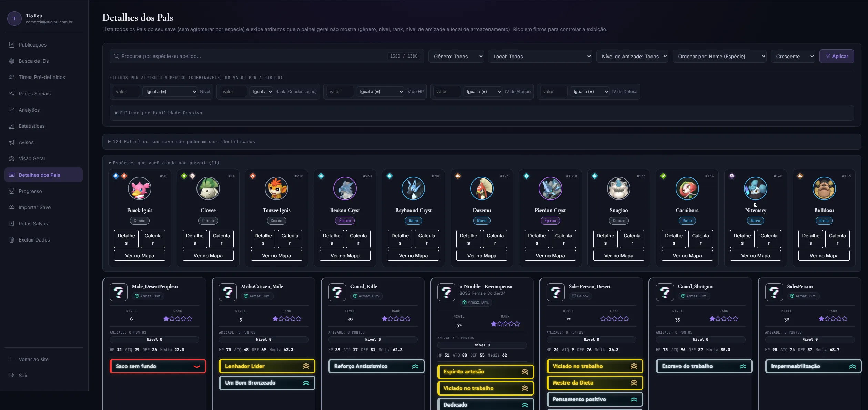
Task: Click Detalhes button for Fuack Ignis
Action: point(126,239)
